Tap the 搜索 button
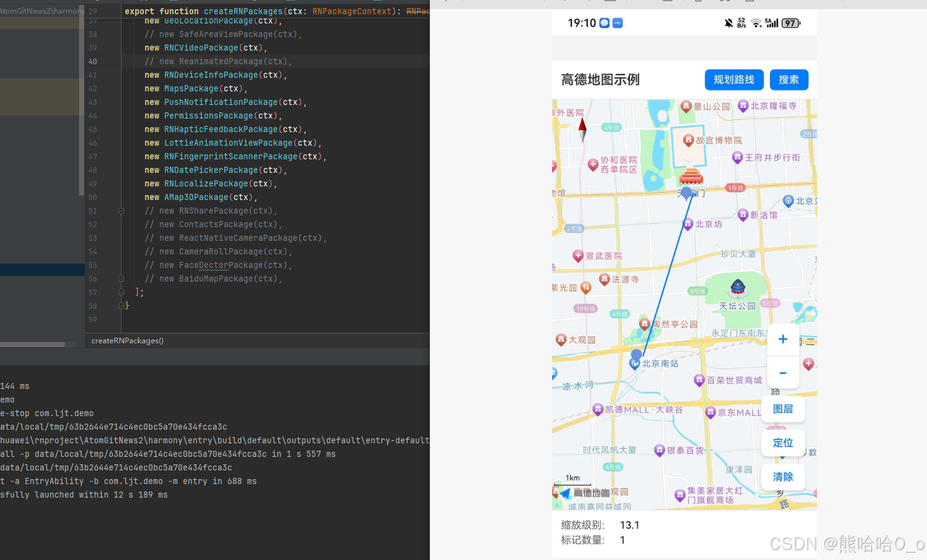The width and height of the screenshot is (927, 560). [789, 80]
